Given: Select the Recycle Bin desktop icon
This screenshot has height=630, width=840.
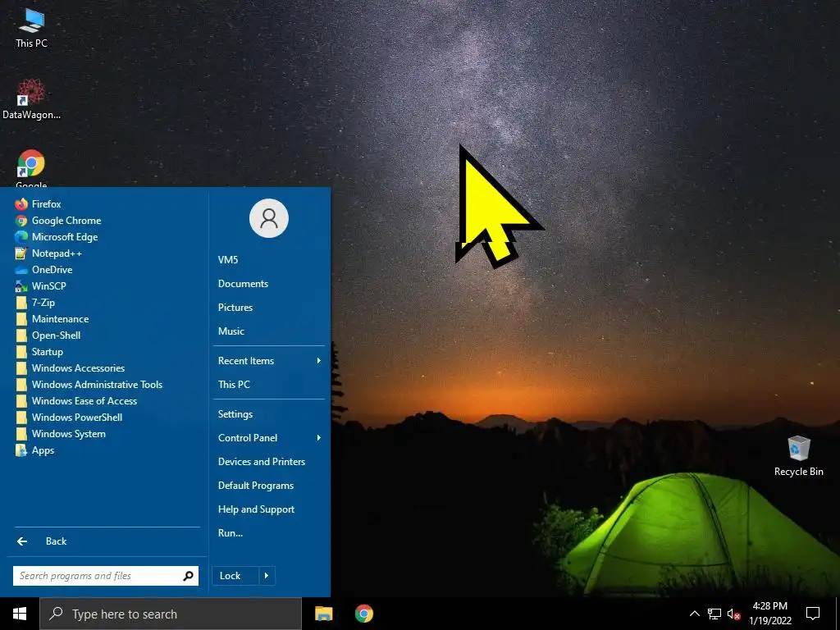Looking at the screenshot, I should tap(799, 456).
